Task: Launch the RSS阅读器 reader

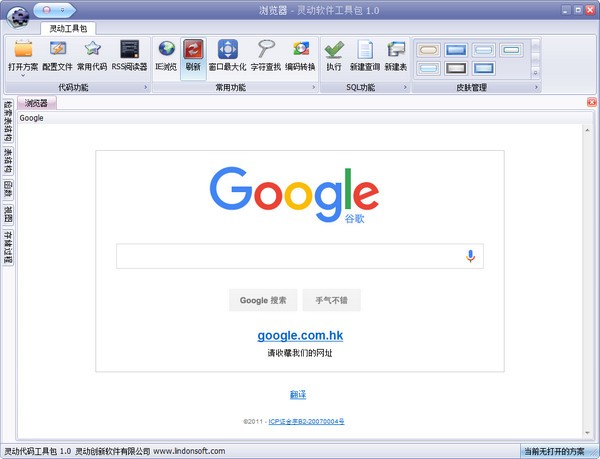Action: (129, 56)
